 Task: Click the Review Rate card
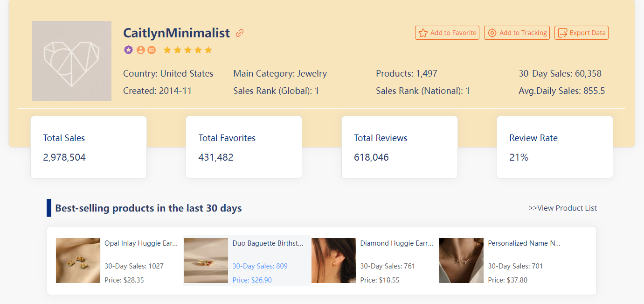[554, 147]
